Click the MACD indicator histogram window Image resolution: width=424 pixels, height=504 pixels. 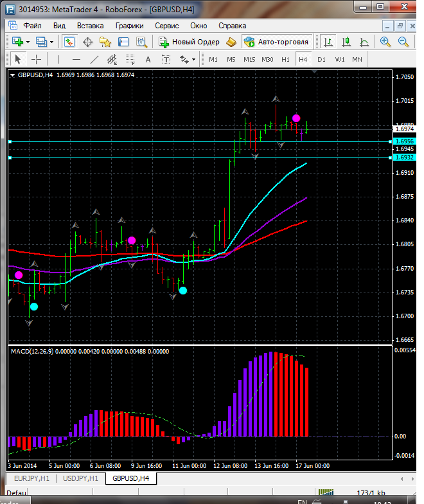pos(193,399)
